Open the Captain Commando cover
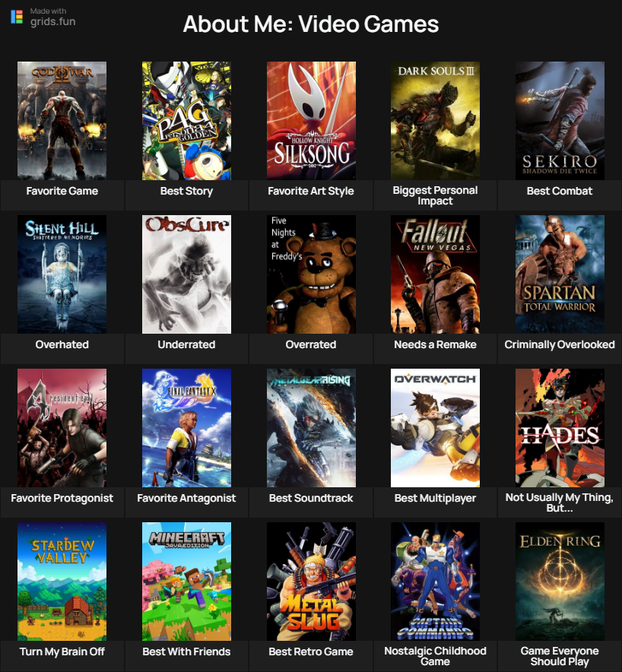This screenshot has height=672, width=622. (x=435, y=581)
